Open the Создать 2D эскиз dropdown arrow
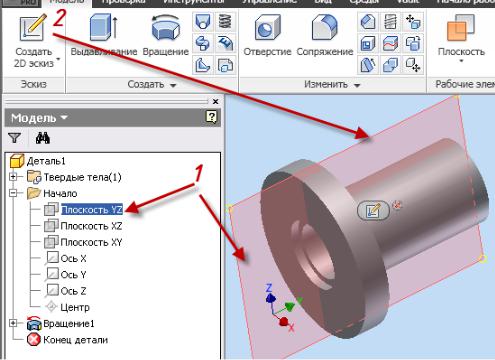 (x=58, y=60)
